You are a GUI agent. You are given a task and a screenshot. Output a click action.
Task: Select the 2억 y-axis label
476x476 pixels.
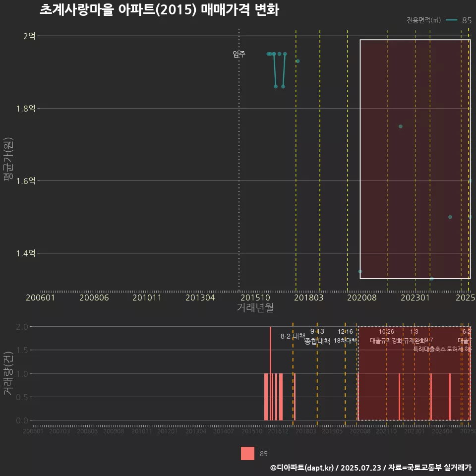coord(29,36)
